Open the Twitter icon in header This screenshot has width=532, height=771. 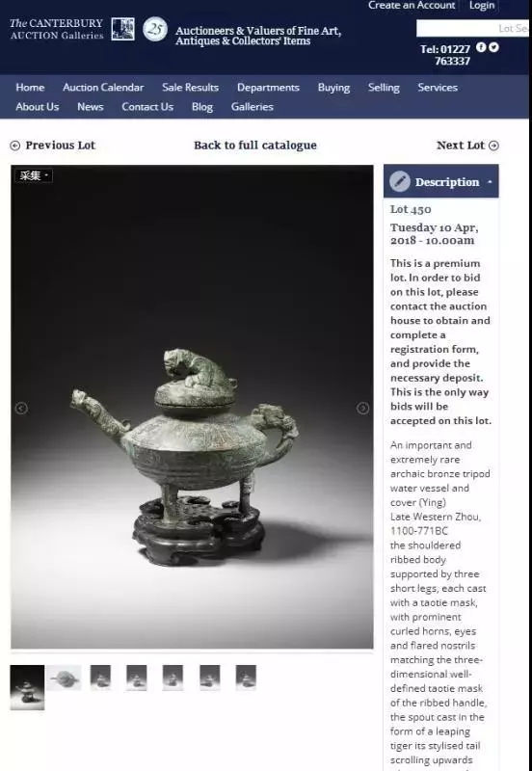click(493, 47)
